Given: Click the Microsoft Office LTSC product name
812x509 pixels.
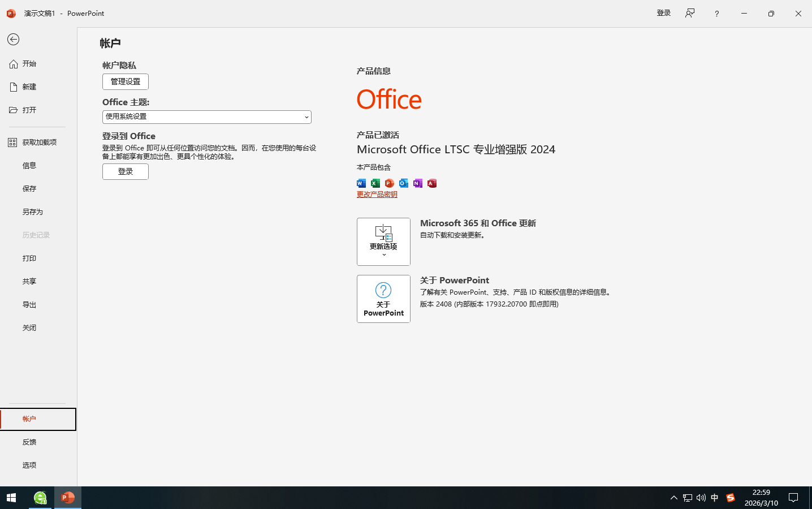Looking at the screenshot, I should 456,149.
